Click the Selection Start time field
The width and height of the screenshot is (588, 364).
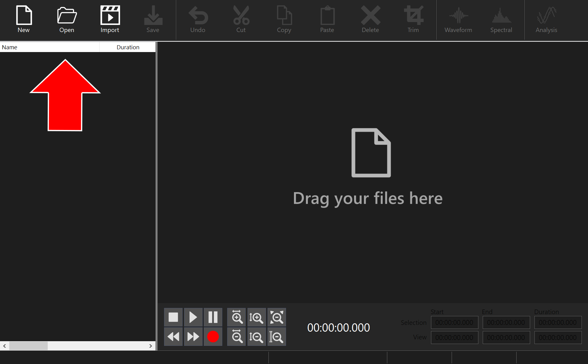(454, 322)
